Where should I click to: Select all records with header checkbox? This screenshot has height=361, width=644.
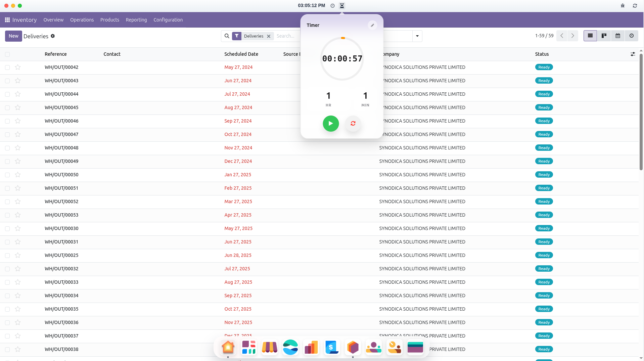(x=7, y=54)
